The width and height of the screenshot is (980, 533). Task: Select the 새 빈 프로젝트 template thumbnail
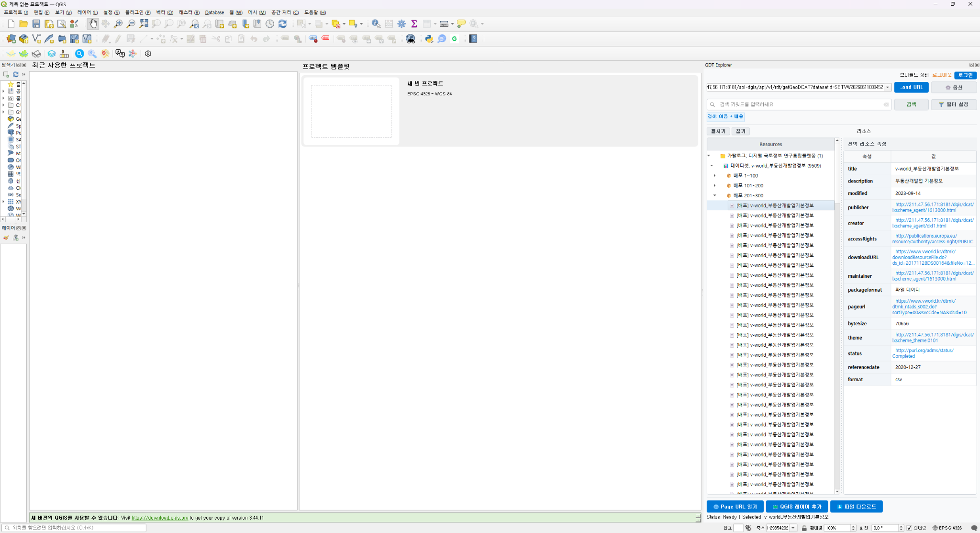pos(351,112)
